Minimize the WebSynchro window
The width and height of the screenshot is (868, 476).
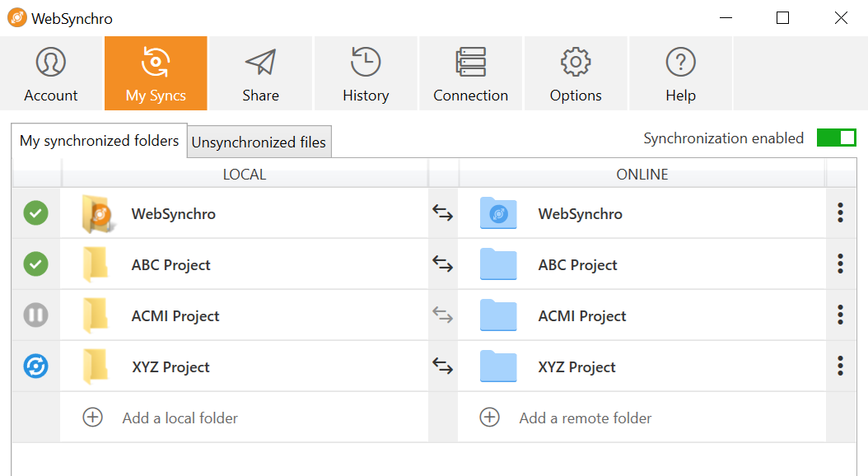pos(726,18)
